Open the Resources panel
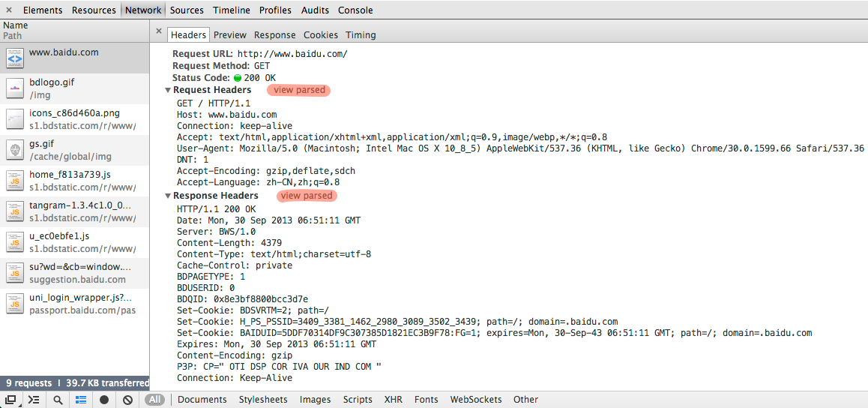 point(94,10)
